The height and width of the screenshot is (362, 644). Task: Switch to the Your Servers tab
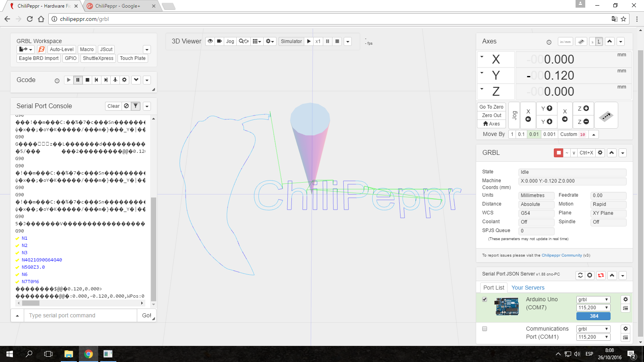pos(528,288)
